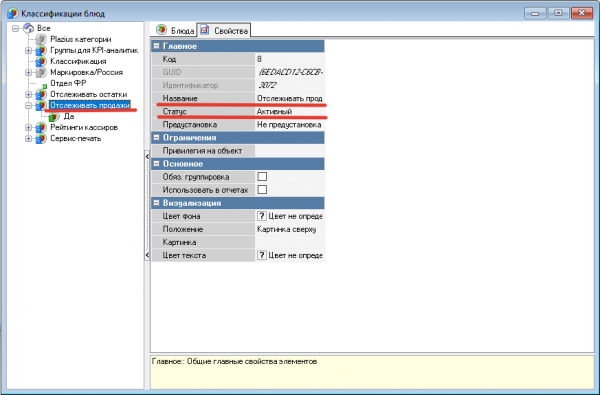The height and width of the screenshot is (395, 600).
Task: Click the Предустановка value field
Action: pos(290,124)
